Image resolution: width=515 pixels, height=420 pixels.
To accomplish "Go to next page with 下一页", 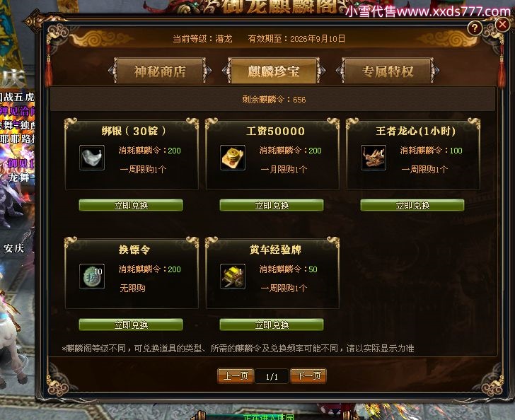I will 308,375.
